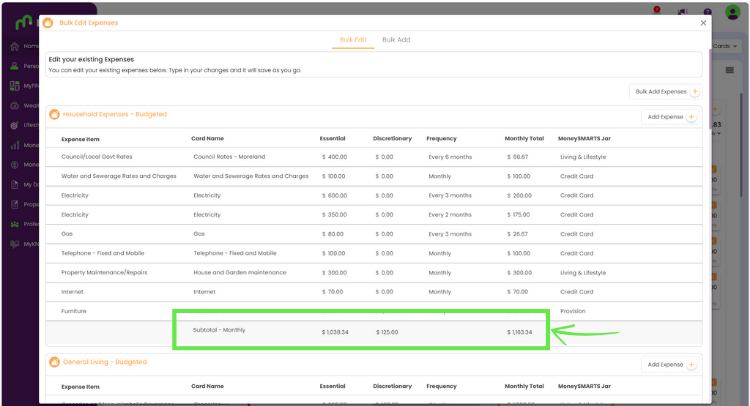Open the Professionals sidebar icon
Image resolution: width=750 pixels, height=406 pixels.
pos(15,224)
